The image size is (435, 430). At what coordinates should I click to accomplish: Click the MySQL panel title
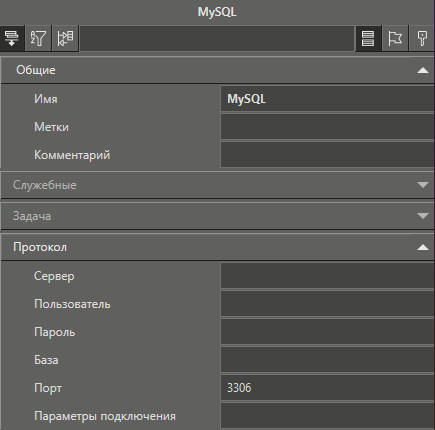(x=217, y=12)
